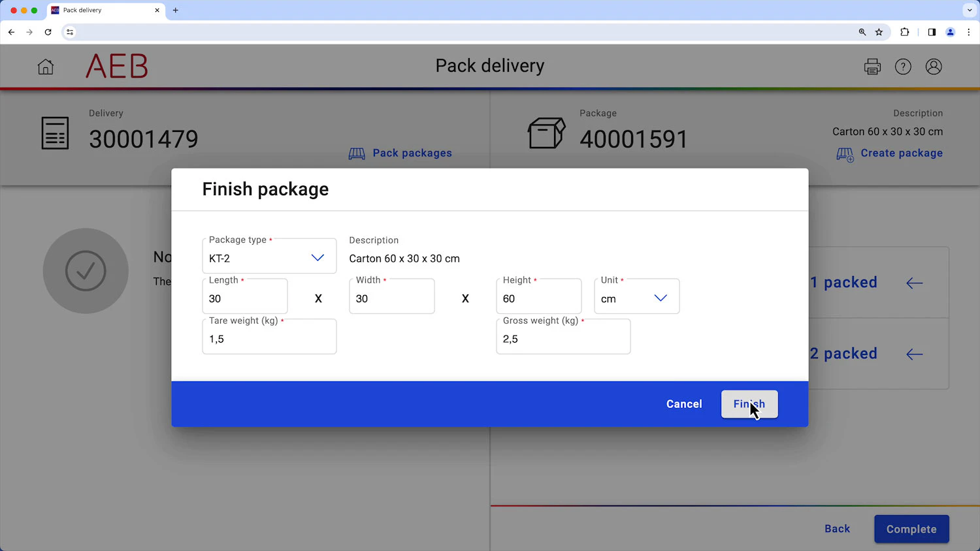980x551 pixels.
Task: Open the print function via the printer icon
Action: (872, 66)
